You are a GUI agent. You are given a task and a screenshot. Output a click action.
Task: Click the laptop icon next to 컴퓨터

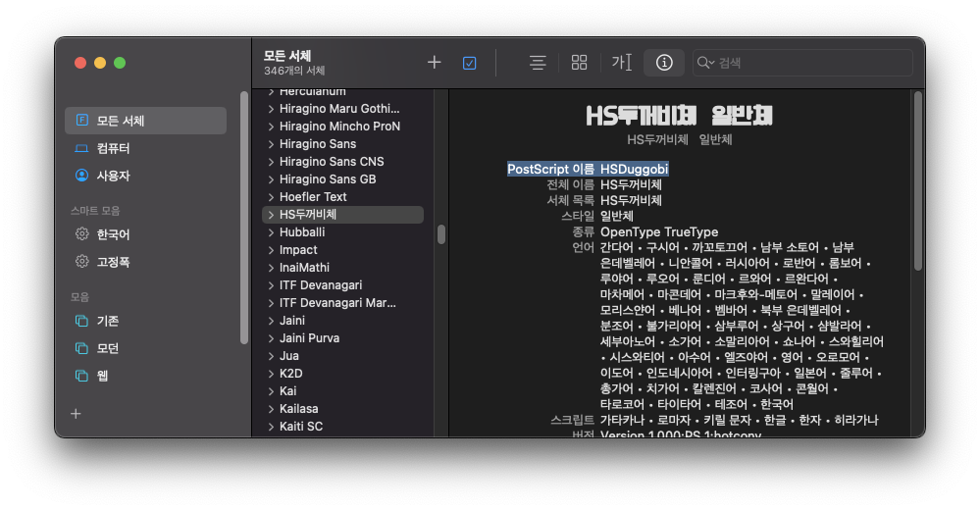tap(81, 149)
